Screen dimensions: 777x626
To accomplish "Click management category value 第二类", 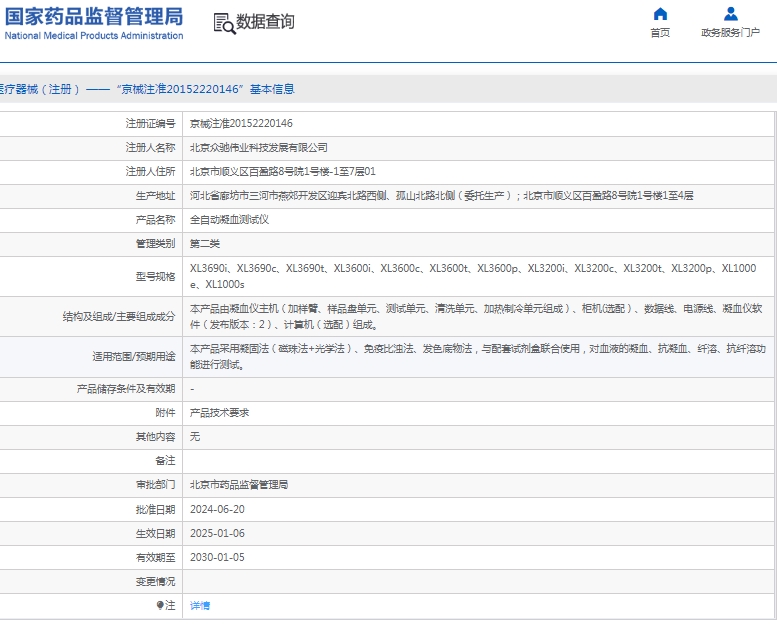I will click(x=205, y=244).
